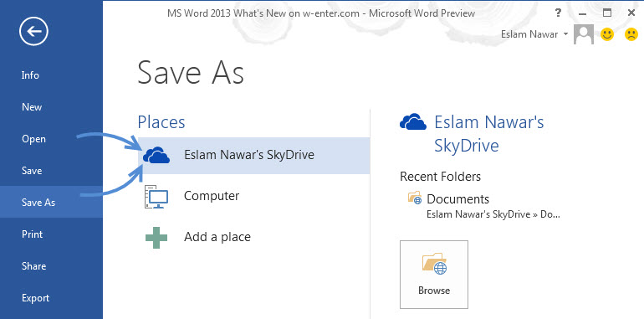Open the Share page
Screen dimensions: 644x319
[33, 266]
